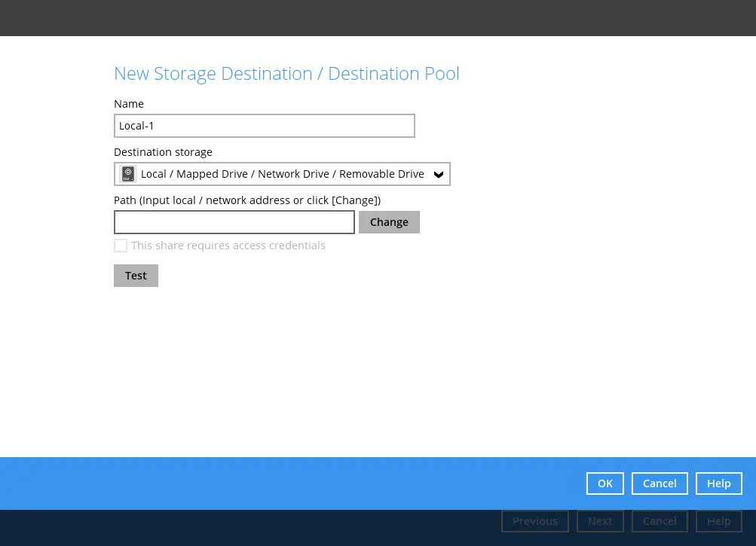Click the dimmed Cancel button at bottom
This screenshot has width=756, height=546.
659,521
